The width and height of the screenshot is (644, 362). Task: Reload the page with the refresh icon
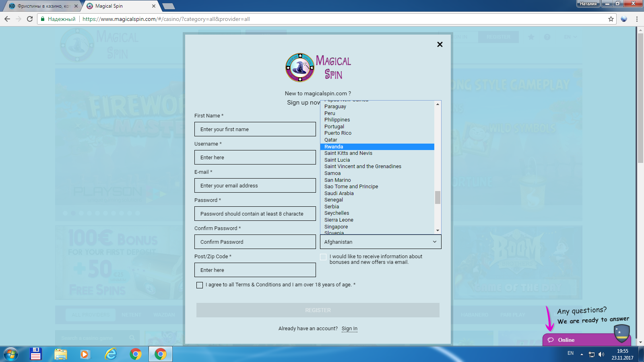[30, 19]
